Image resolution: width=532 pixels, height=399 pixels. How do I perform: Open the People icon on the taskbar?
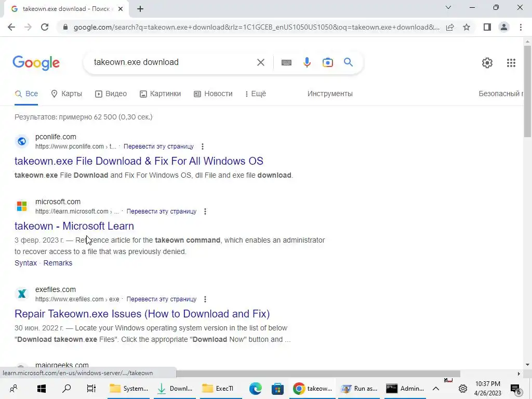pyautogui.click(x=14, y=389)
